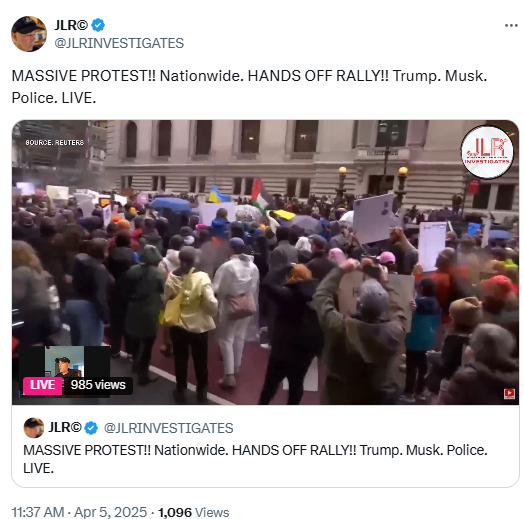The image size is (524, 519).
Task: Click the SOURCE: REUTERS label on video
Action: (55, 142)
